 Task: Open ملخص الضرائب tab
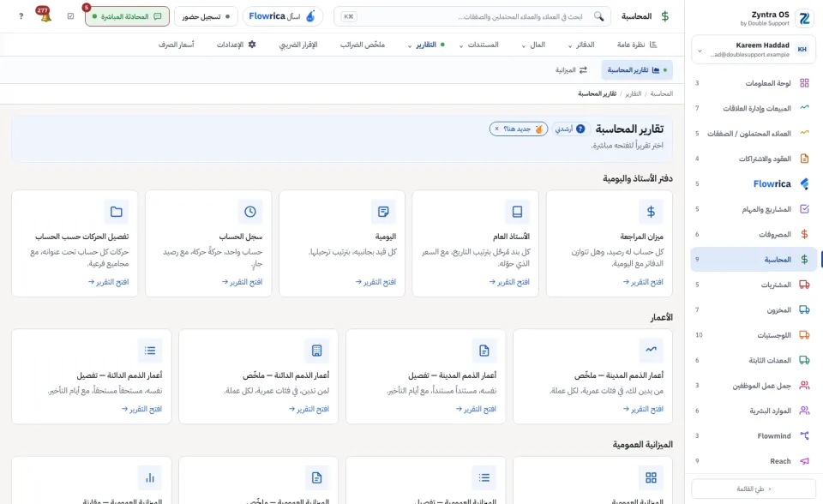[362, 45]
